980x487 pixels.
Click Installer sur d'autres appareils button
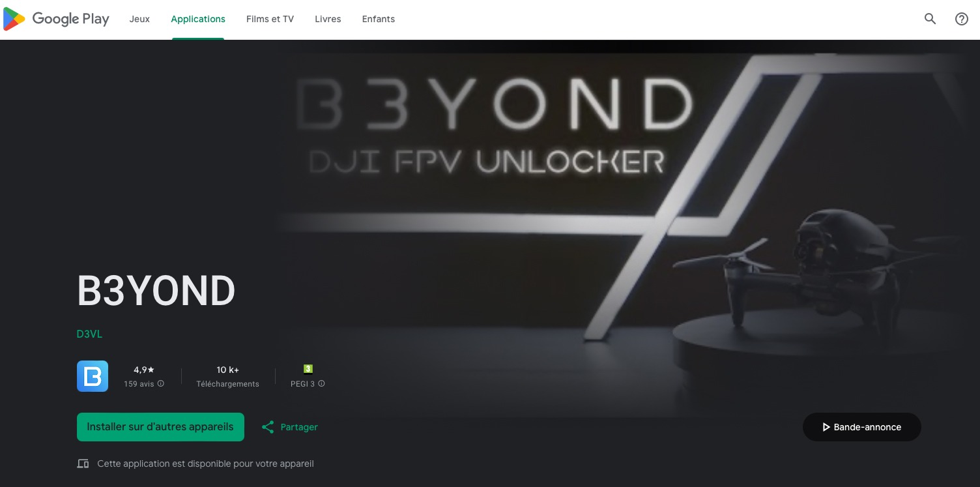160,427
